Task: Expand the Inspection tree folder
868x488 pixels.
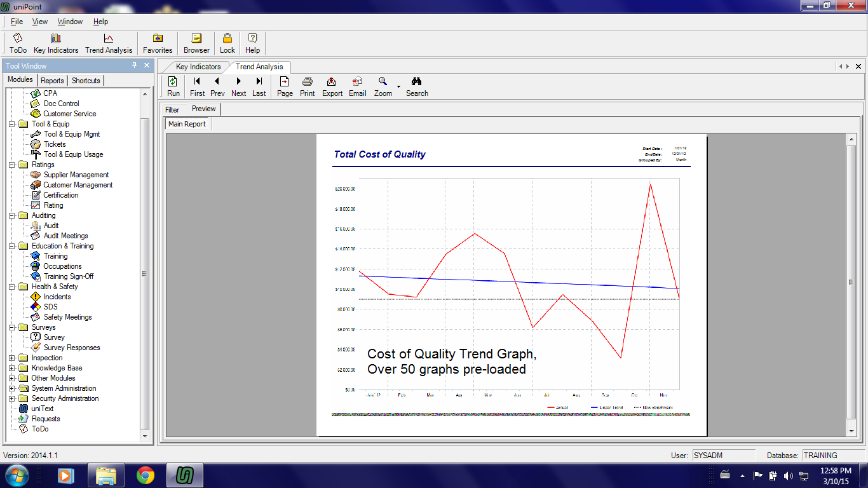Action: [12, 358]
